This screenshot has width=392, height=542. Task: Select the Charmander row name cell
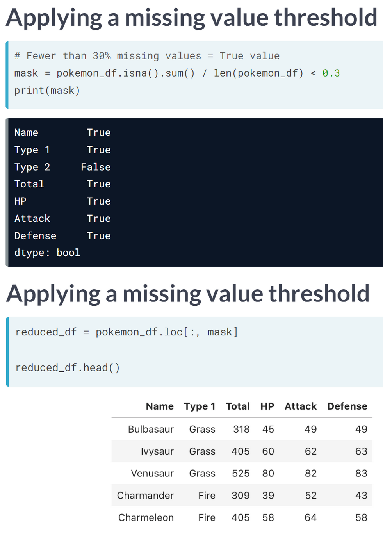[145, 496]
